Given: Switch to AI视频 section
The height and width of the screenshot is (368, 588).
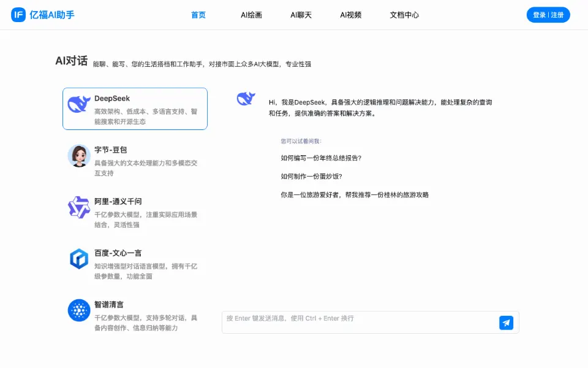Looking at the screenshot, I should [x=350, y=15].
